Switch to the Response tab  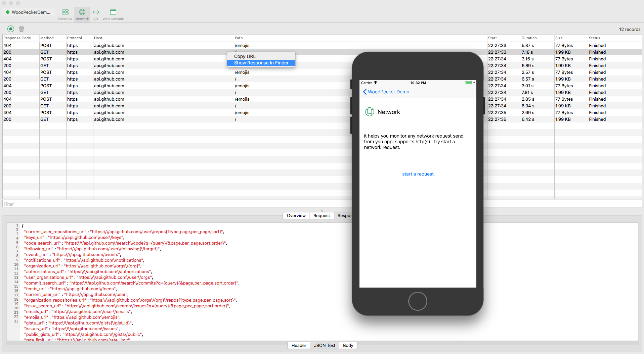(x=343, y=216)
